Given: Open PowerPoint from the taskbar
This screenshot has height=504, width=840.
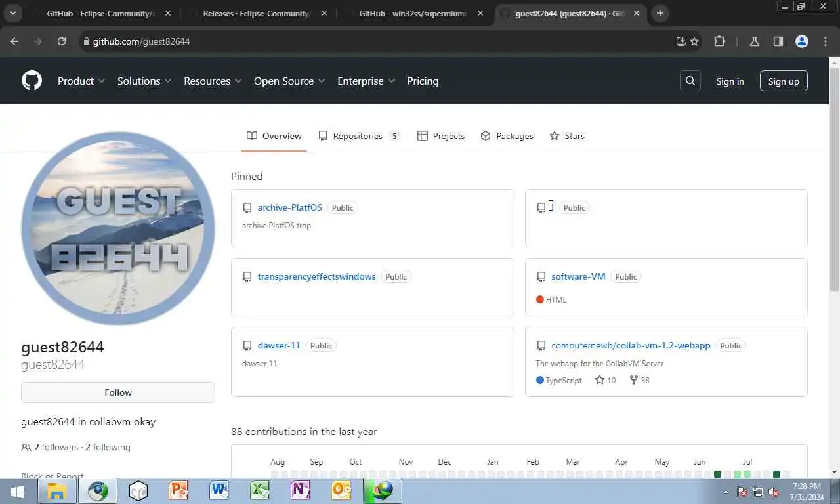Looking at the screenshot, I should point(178,491).
